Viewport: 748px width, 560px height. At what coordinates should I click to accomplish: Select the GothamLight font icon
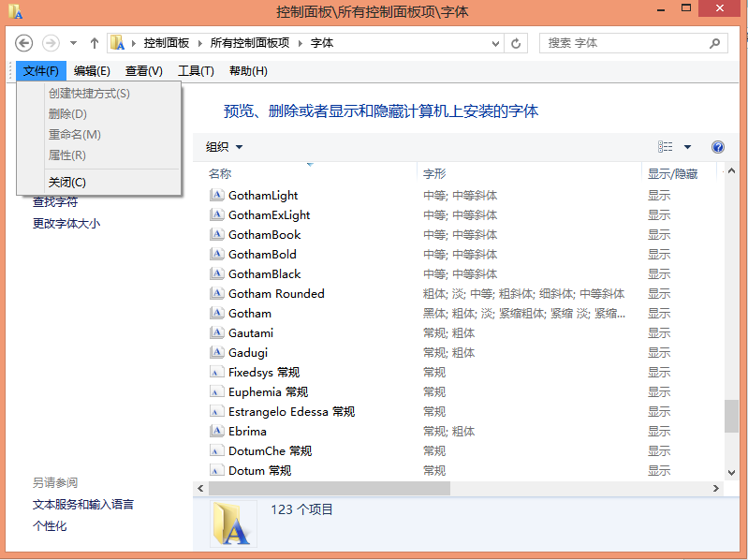216,195
